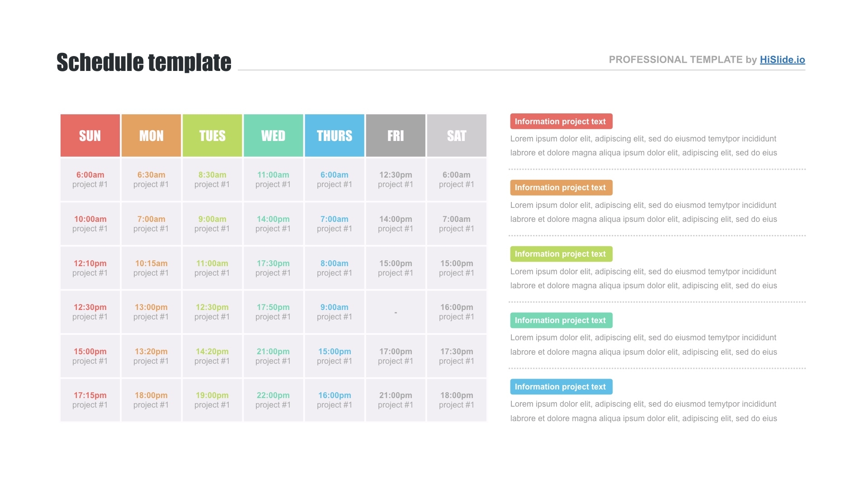Toggle the green Information project text label
This screenshot has width=868, height=488.
click(x=560, y=253)
